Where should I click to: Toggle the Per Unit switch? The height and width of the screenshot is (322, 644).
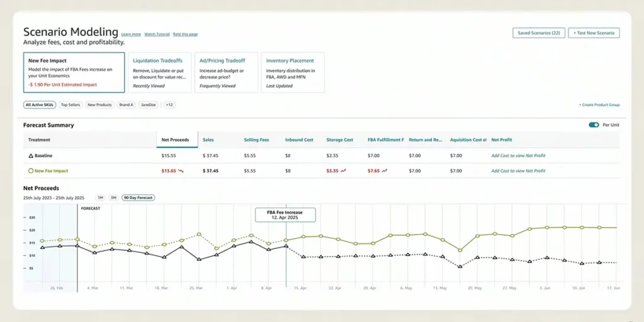594,125
